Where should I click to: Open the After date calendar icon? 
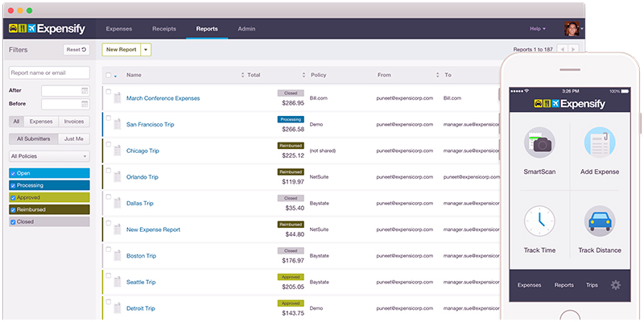point(85,91)
